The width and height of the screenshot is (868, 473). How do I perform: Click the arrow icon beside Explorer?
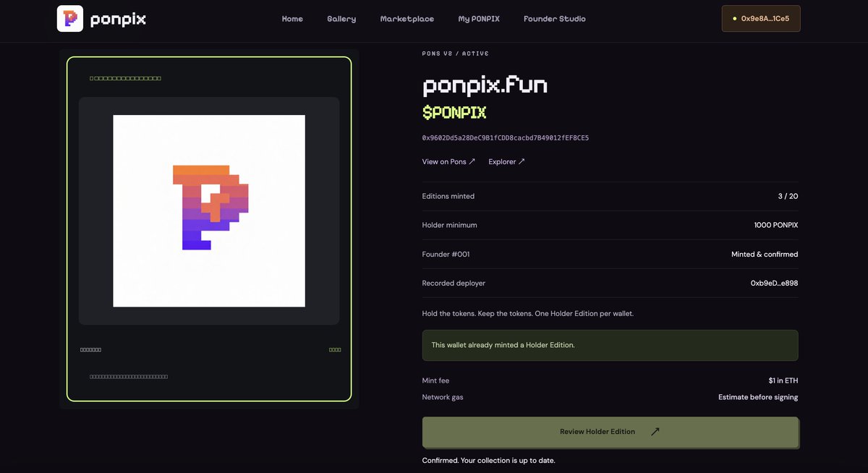pos(522,162)
